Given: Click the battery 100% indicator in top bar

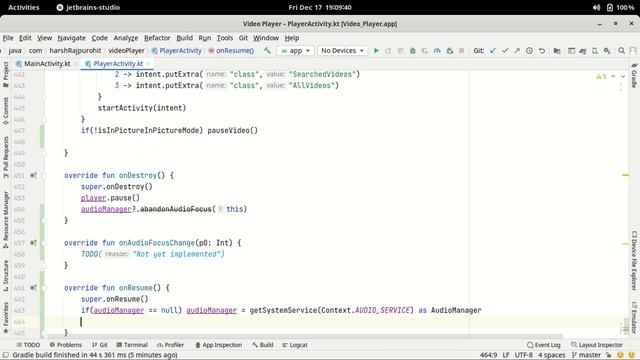Looking at the screenshot, I should (x=620, y=7).
